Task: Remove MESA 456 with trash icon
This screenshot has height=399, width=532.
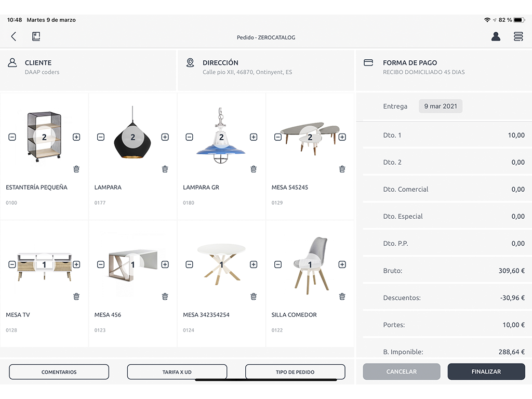Action: (x=165, y=297)
